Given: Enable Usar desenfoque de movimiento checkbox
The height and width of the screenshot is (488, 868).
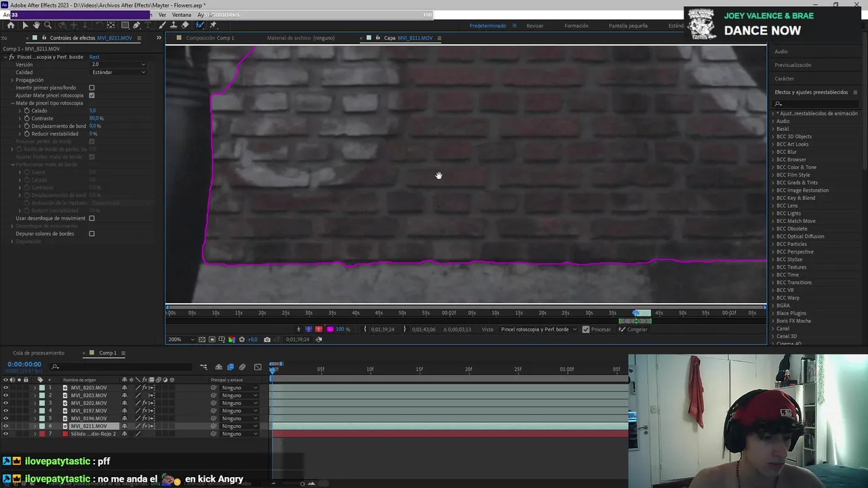Looking at the screenshot, I should 92,218.
